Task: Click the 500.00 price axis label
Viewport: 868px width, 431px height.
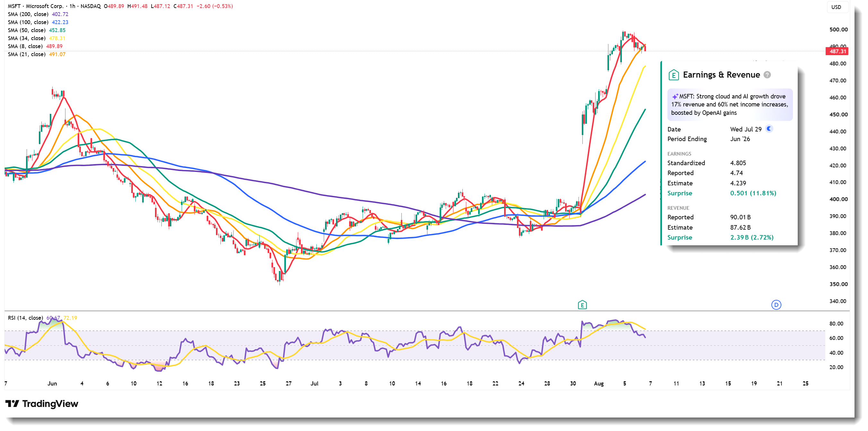Action: tap(838, 30)
